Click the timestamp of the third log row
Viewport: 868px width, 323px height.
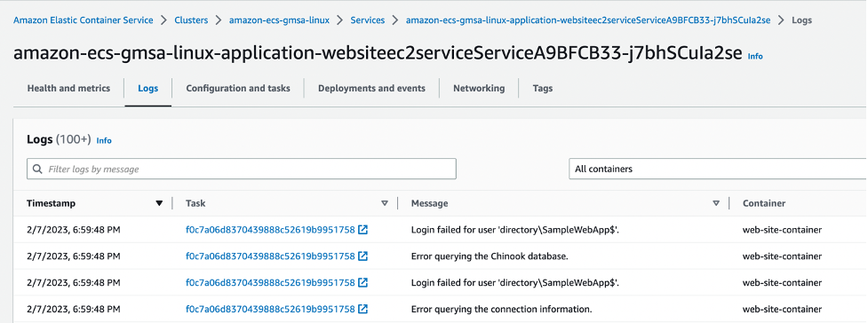tap(73, 282)
